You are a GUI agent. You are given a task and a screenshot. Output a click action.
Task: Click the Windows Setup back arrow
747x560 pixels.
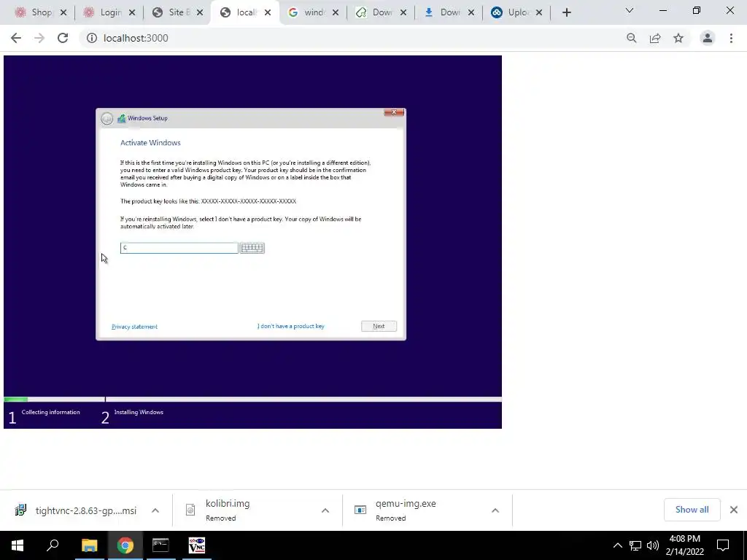[x=107, y=119]
